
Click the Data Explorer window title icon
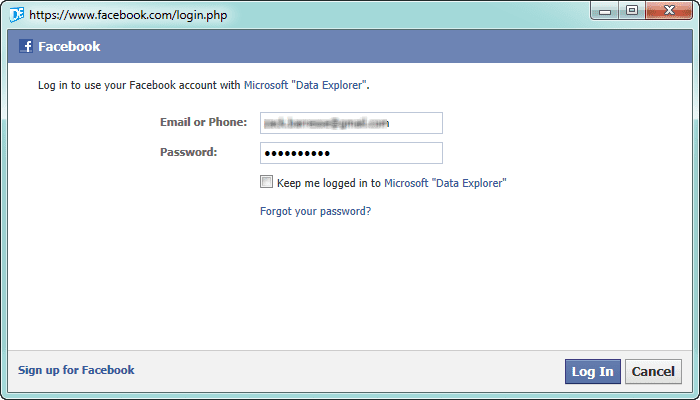(17, 15)
